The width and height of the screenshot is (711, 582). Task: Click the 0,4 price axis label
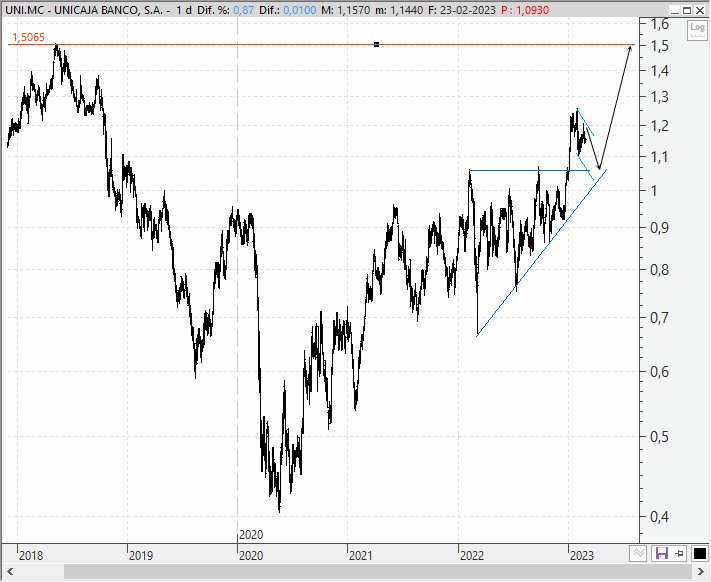(x=660, y=516)
